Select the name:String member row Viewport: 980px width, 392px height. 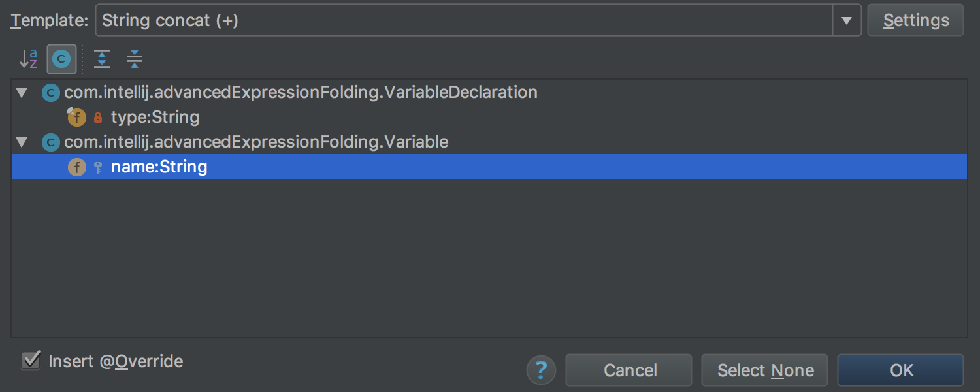[x=489, y=167]
